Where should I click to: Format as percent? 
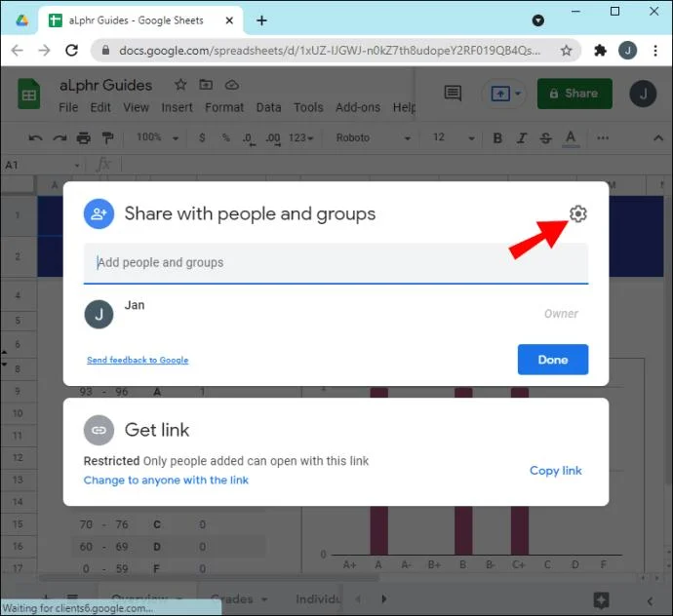point(225,137)
